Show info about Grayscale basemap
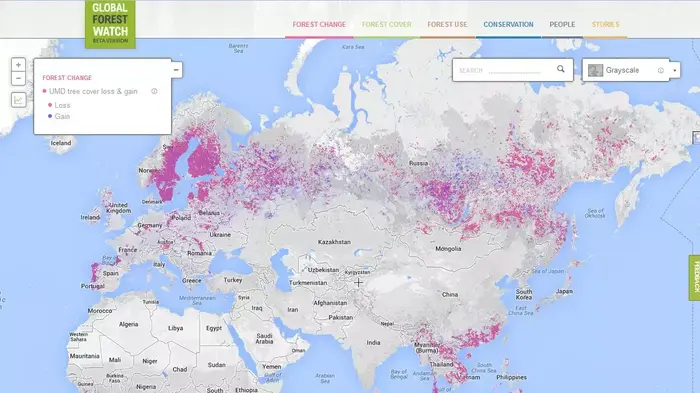 [661, 70]
